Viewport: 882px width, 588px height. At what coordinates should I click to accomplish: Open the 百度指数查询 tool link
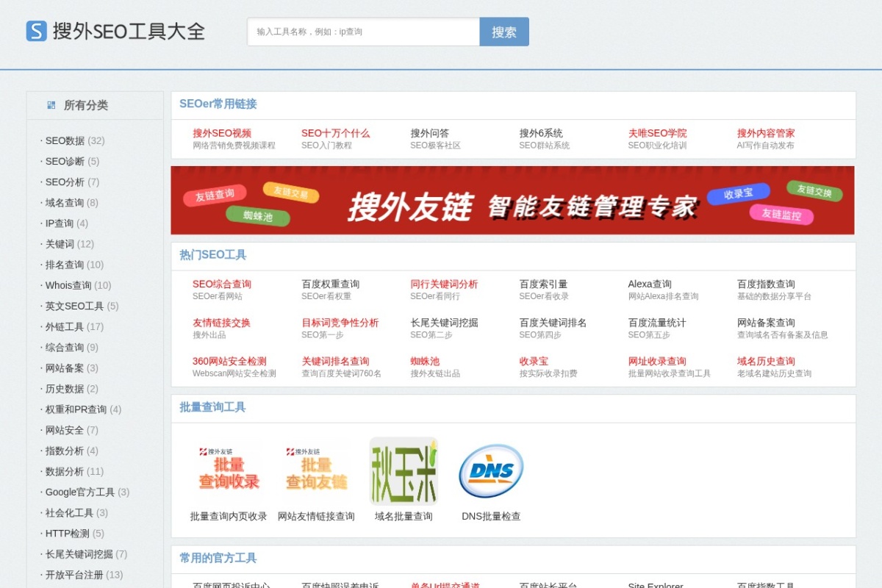pos(766,284)
